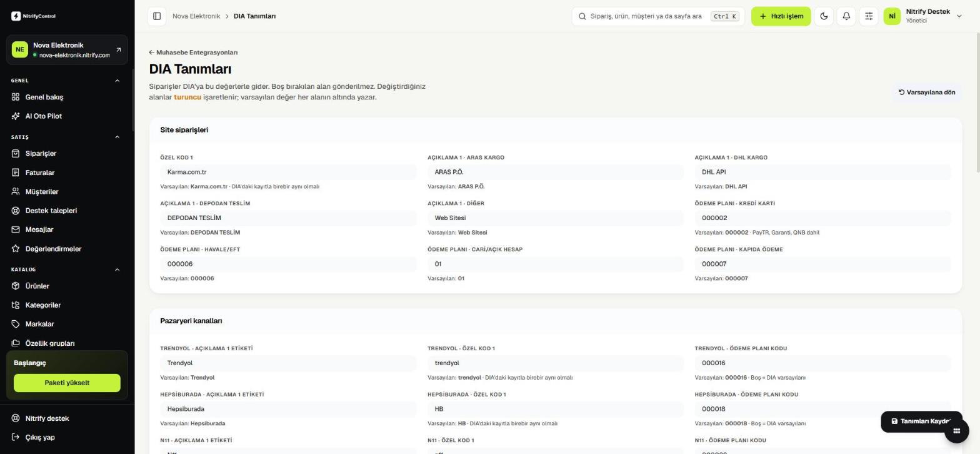Open the apps grid floating button
Screen dimensions: 980x454
point(956,431)
